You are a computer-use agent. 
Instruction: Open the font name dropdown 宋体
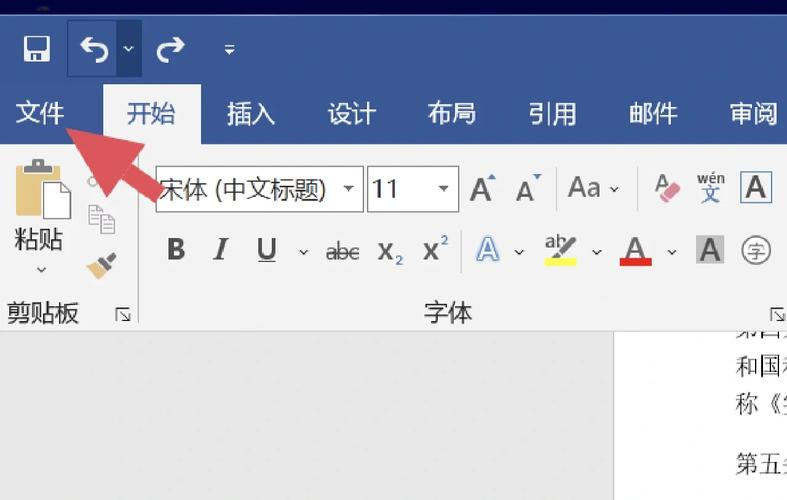tap(349, 189)
